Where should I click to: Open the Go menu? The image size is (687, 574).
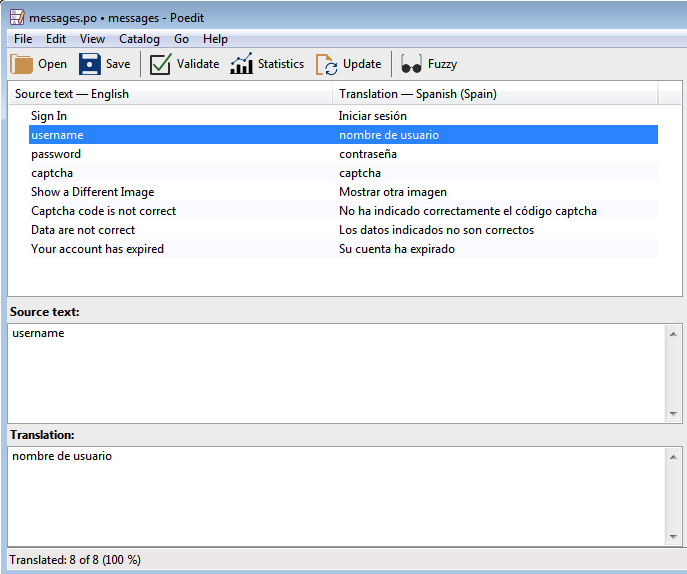pos(181,39)
